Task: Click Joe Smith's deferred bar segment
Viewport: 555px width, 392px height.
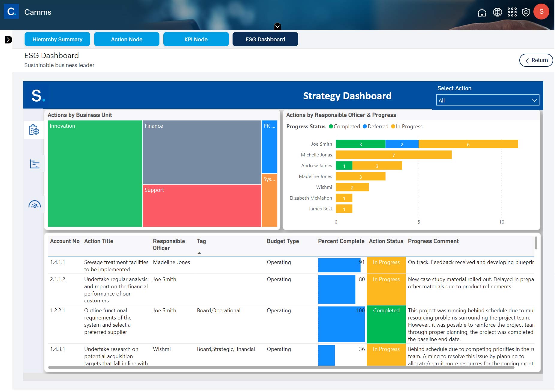Action: 402,144
